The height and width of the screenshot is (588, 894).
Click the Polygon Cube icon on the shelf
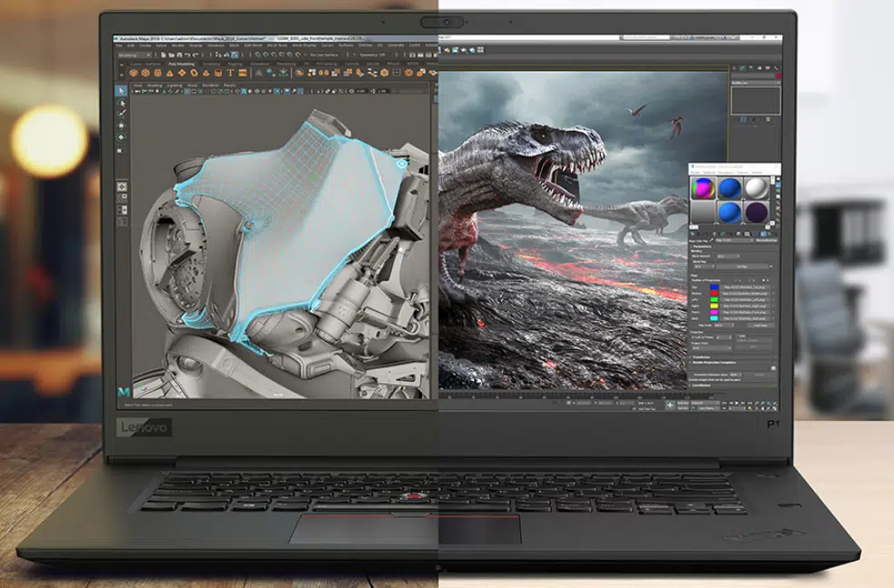[147, 73]
